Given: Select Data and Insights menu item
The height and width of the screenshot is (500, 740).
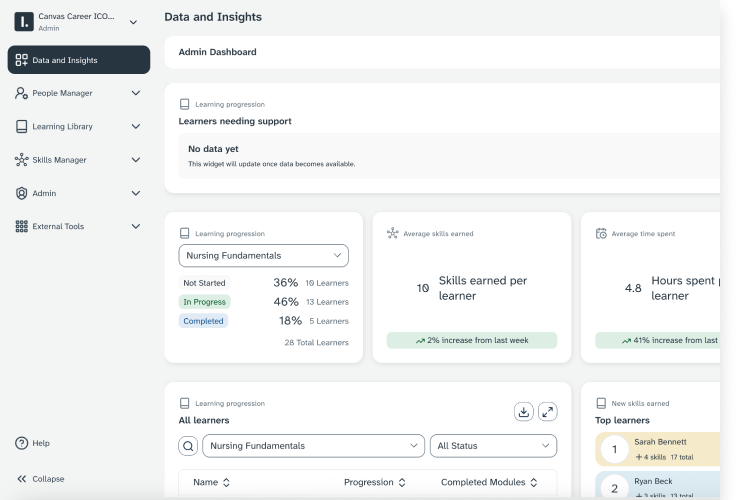Looking at the screenshot, I should (79, 60).
